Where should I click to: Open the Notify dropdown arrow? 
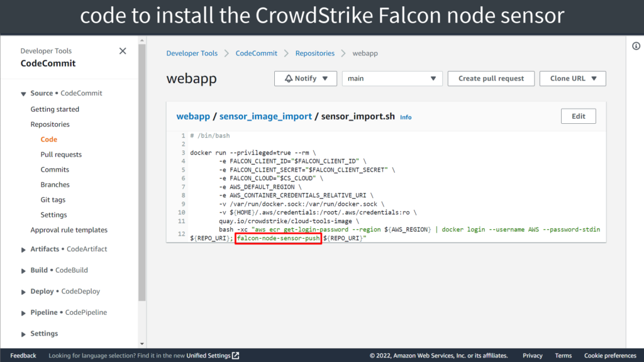coord(325,79)
